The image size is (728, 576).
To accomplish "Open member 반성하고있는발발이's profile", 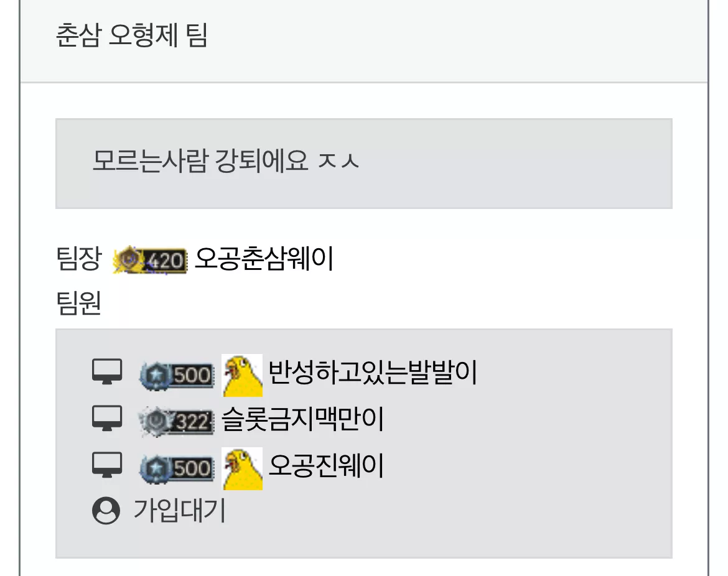I will point(373,372).
